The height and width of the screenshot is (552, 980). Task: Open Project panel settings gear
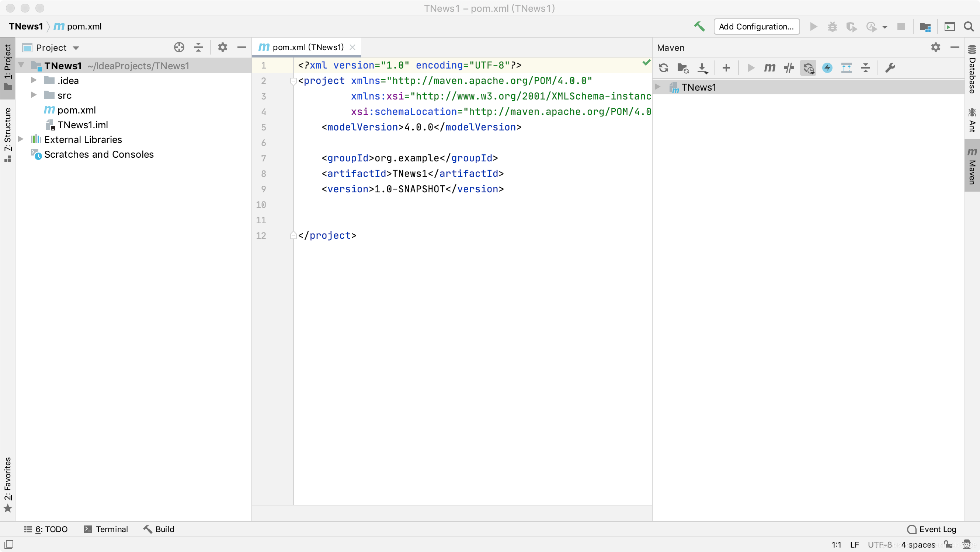point(223,48)
